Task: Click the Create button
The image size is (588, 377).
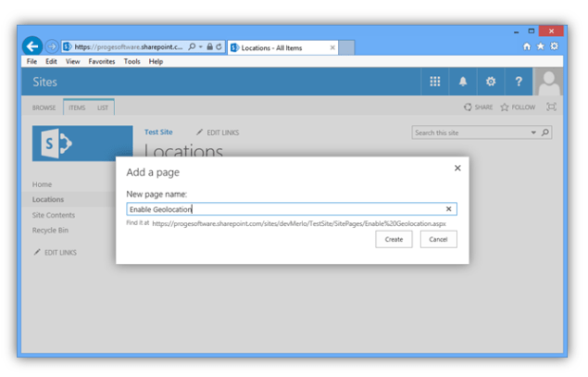Action: point(394,239)
